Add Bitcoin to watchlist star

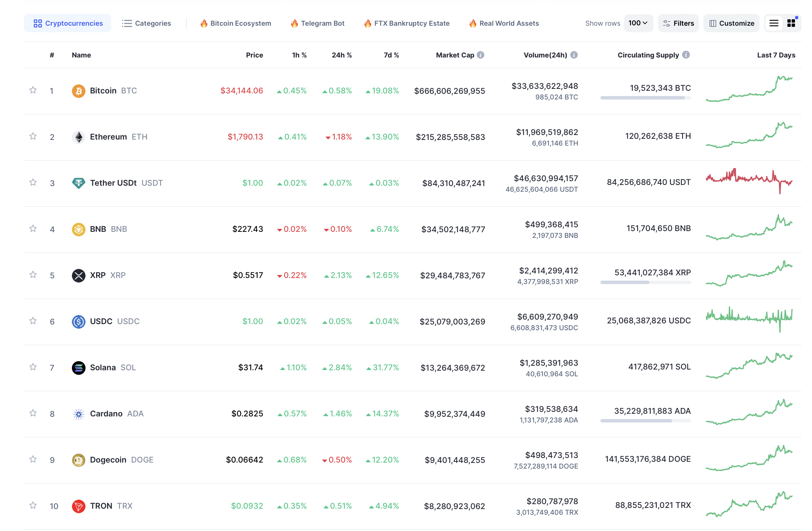(33, 90)
